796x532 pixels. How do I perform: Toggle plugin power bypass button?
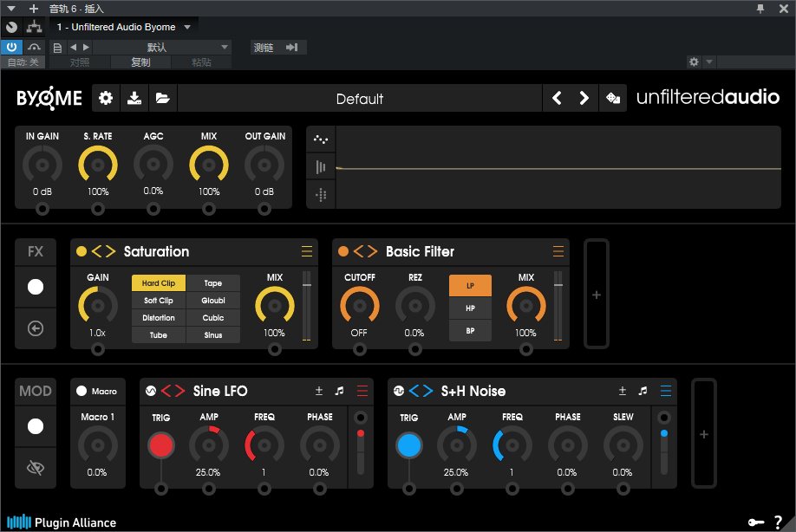coord(11,47)
